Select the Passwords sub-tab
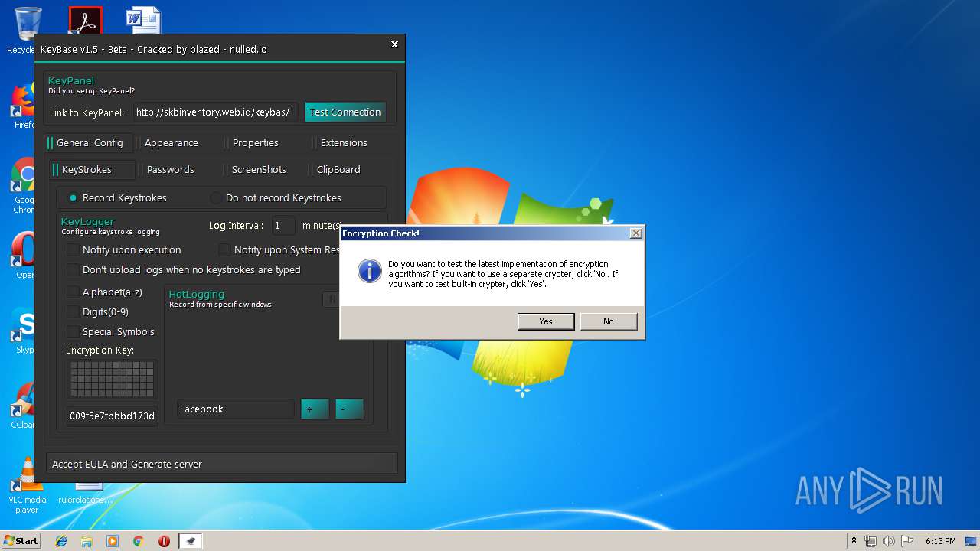Image resolution: width=980 pixels, height=551 pixels. pos(171,169)
